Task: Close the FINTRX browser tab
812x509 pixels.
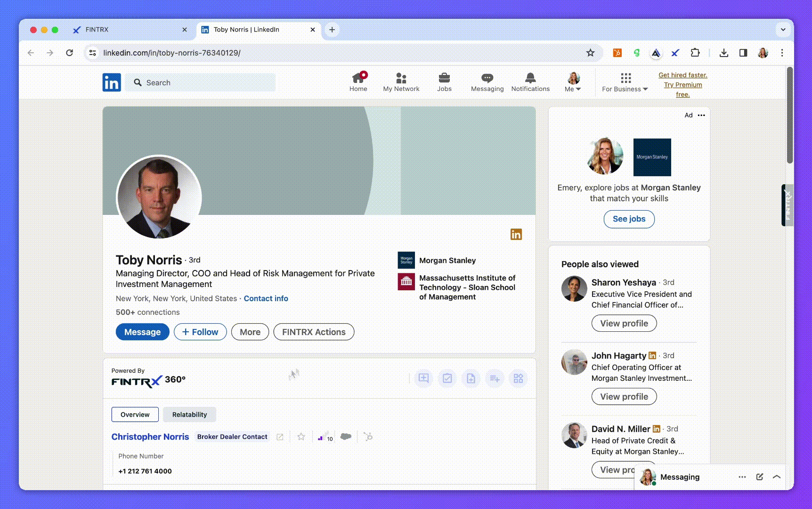Action: pos(185,29)
